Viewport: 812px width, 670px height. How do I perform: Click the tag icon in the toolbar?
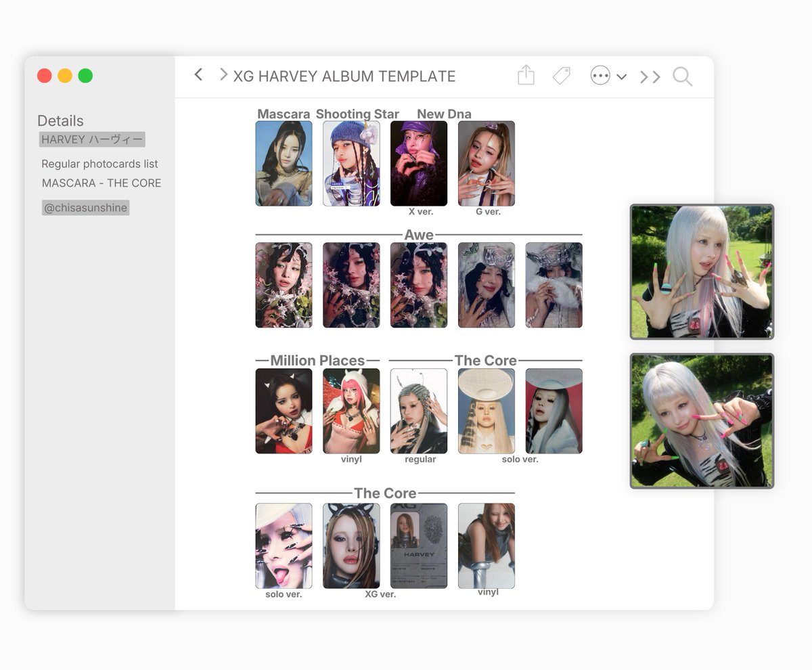[x=562, y=76]
